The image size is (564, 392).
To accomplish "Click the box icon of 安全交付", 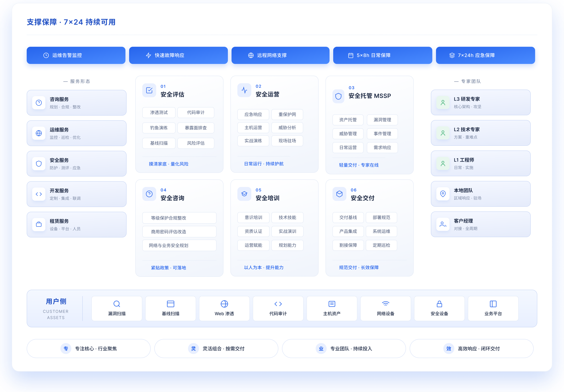I will [339, 194].
